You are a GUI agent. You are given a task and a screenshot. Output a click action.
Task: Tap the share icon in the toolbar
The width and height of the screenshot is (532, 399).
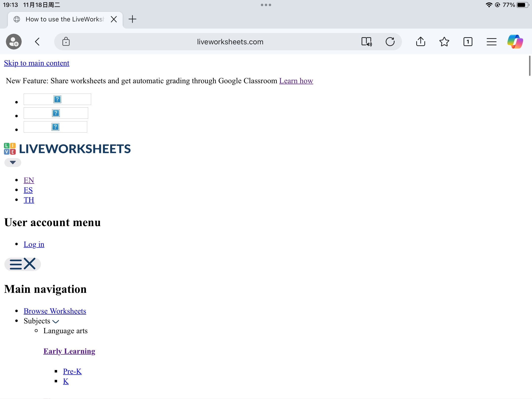421,42
